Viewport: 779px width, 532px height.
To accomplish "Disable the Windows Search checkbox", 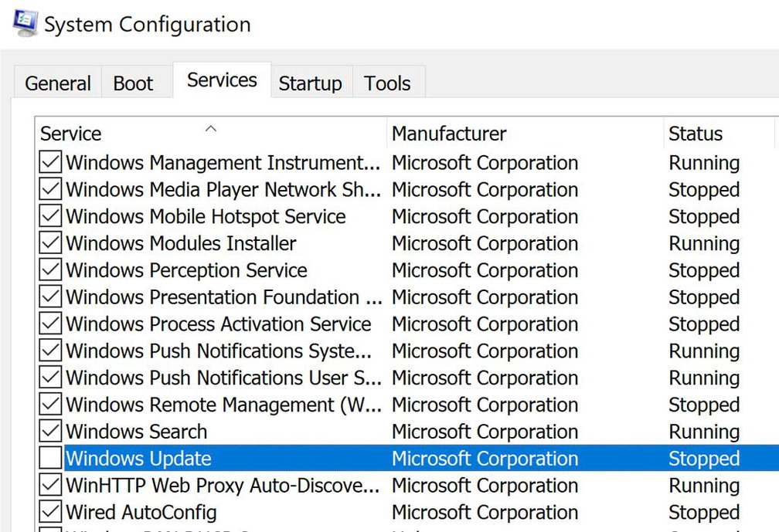I will 50,431.
